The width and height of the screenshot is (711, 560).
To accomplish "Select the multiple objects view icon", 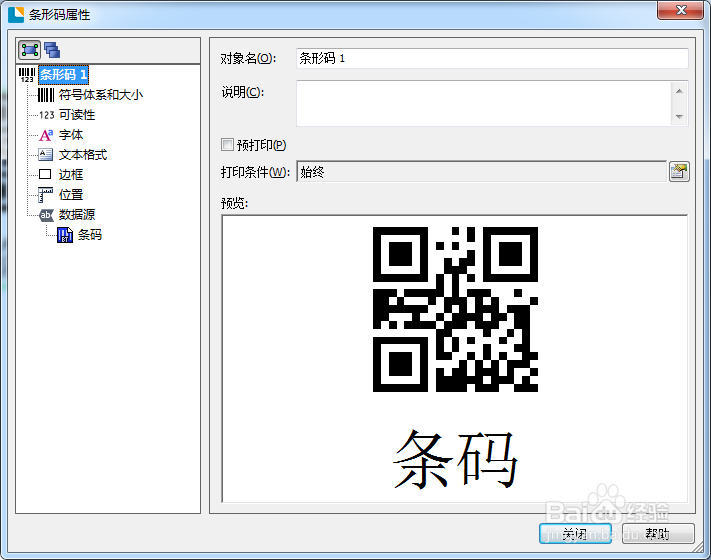I will (x=52, y=50).
